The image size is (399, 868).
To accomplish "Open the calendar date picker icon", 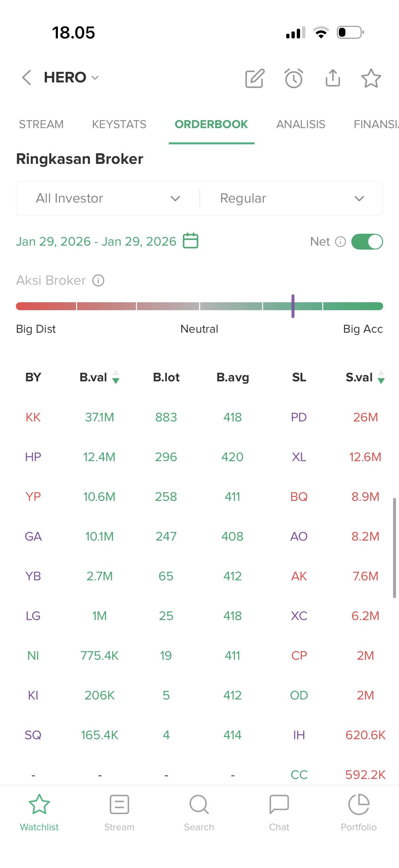I will (191, 241).
